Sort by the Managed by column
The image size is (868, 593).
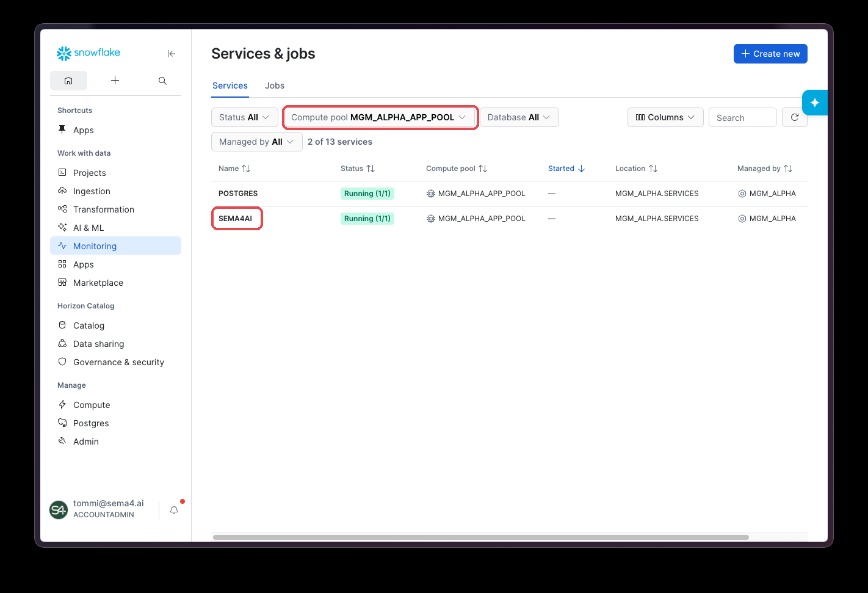coord(765,169)
